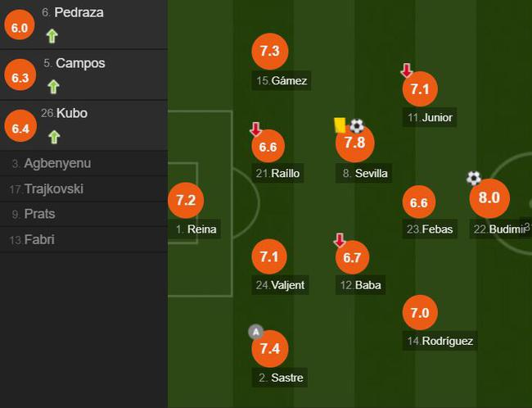
Task: Click Febas's 6.6 rating circle
Action: (419, 202)
